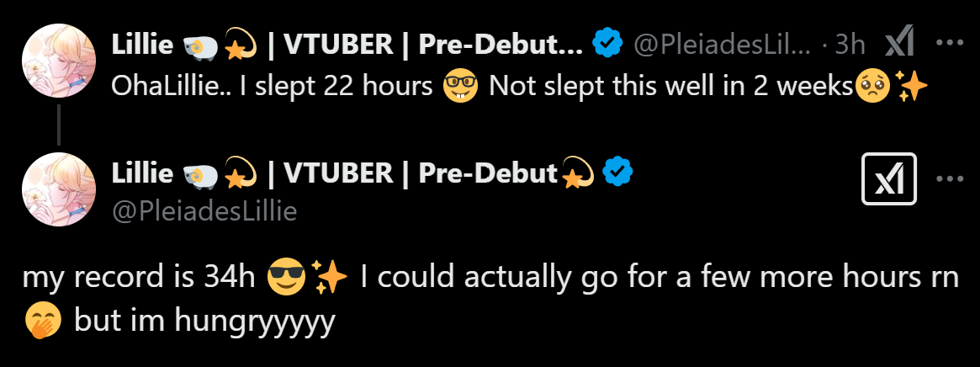The width and height of the screenshot is (980, 367).
Task: Click the sunglasses emoji in the reply
Action: (285, 278)
